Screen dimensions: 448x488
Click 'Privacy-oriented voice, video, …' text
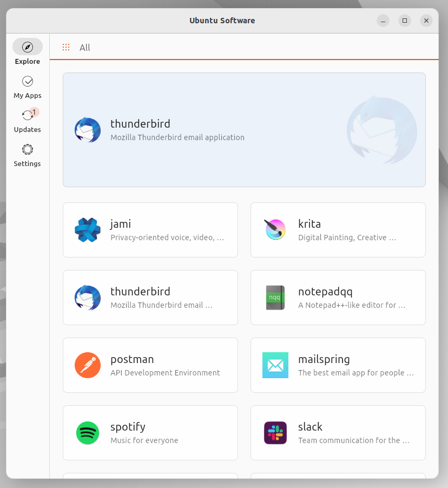(x=167, y=238)
